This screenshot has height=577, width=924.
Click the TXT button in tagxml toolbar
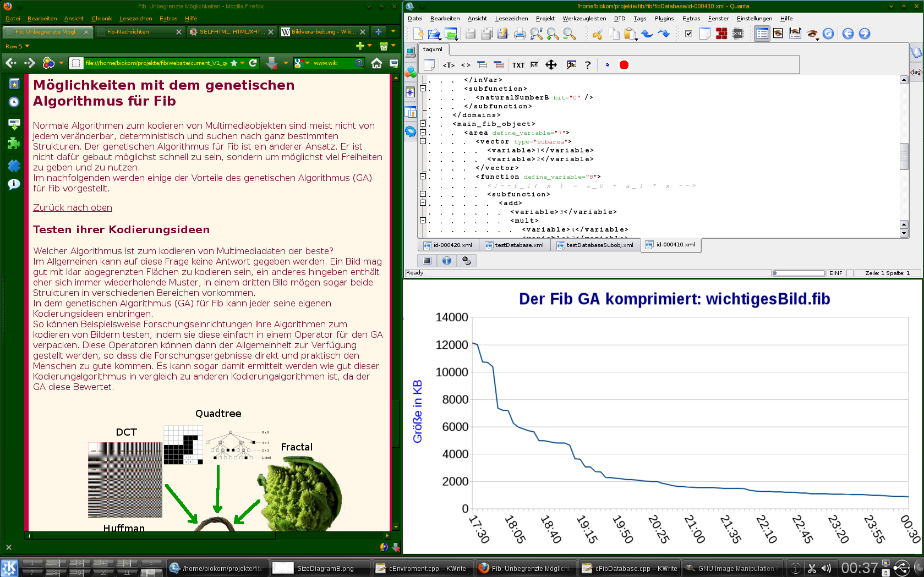(x=518, y=65)
